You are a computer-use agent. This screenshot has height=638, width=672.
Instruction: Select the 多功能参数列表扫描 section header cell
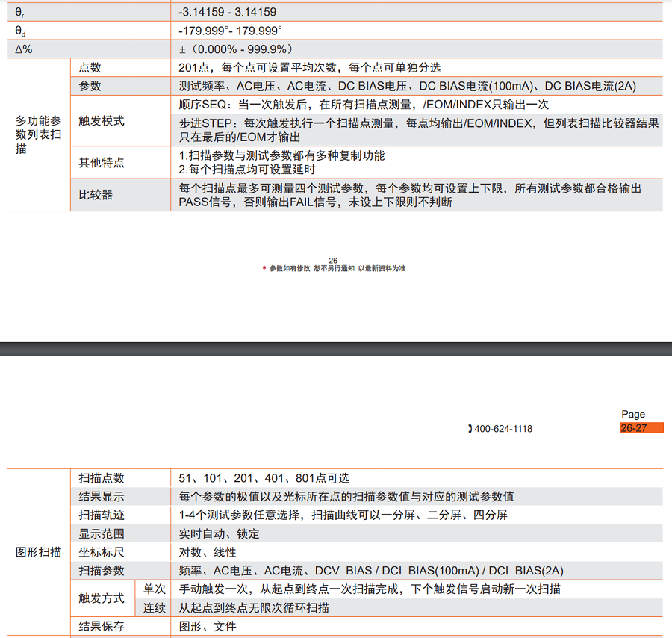[x=38, y=134]
